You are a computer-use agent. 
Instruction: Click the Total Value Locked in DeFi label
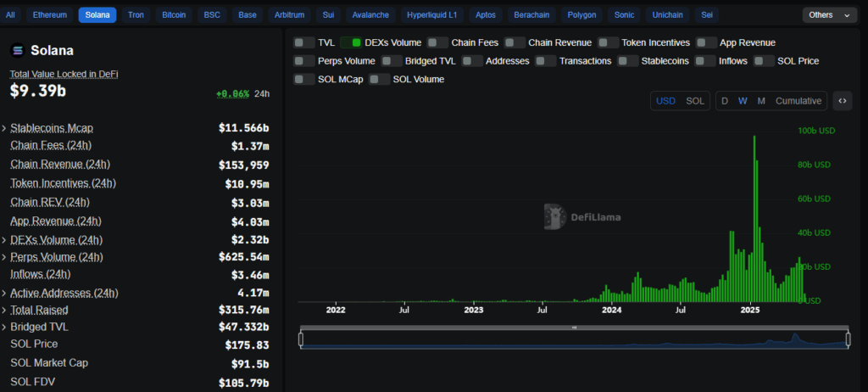(64, 74)
